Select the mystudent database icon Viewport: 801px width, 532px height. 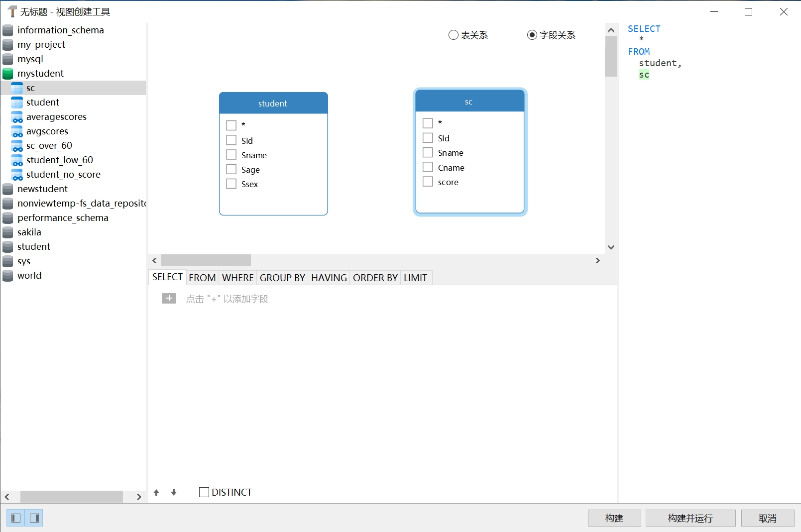pyautogui.click(x=8, y=74)
